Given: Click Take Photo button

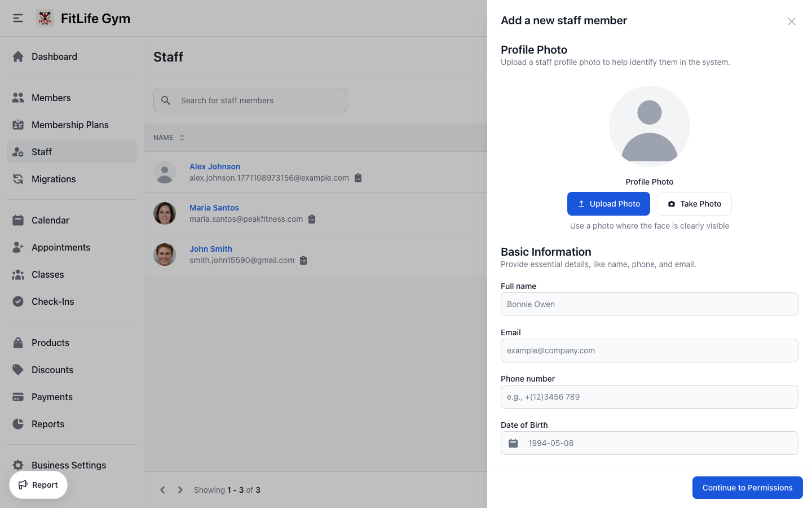Looking at the screenshot, I should [x=694, y=204].
